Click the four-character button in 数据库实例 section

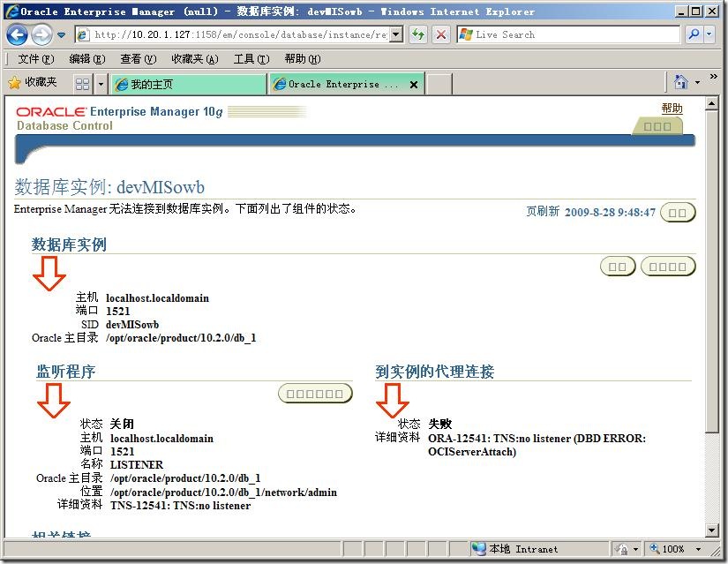pyautogui.click(x=668, y=267)
